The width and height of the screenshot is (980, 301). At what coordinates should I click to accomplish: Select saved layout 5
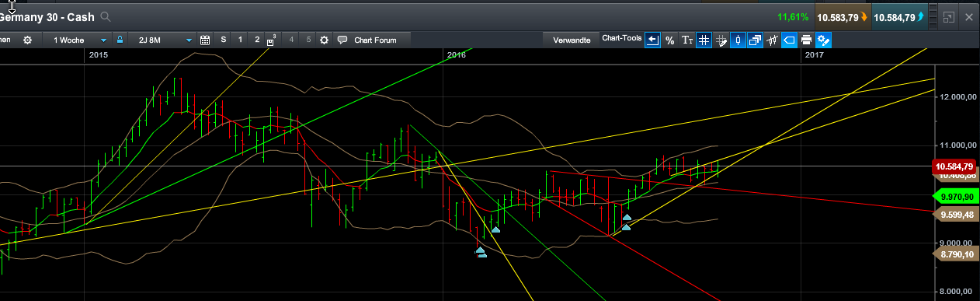point(308,40)
